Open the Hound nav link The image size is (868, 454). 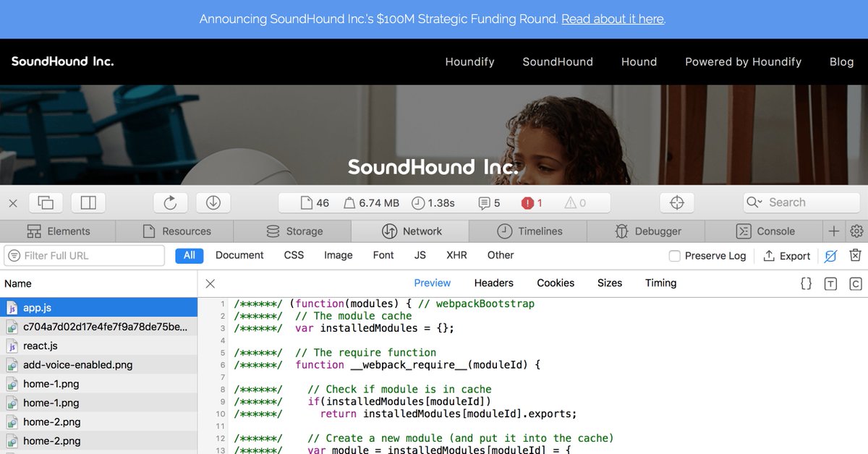pyautogui.click(x=639, y=62)
